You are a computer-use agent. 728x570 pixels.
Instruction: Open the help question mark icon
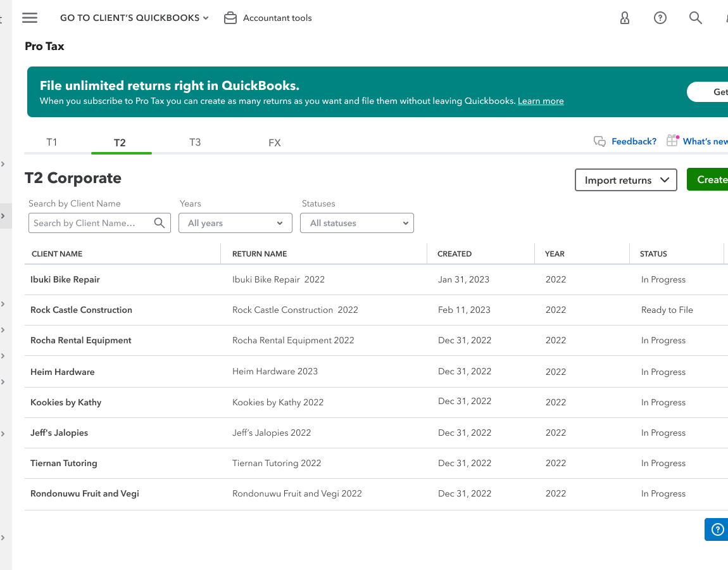pos(660,18)
